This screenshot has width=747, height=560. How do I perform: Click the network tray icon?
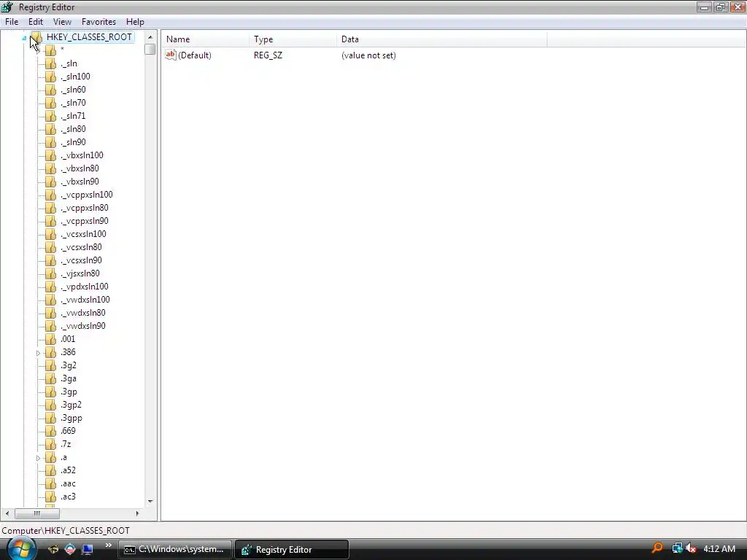(677, 548)
